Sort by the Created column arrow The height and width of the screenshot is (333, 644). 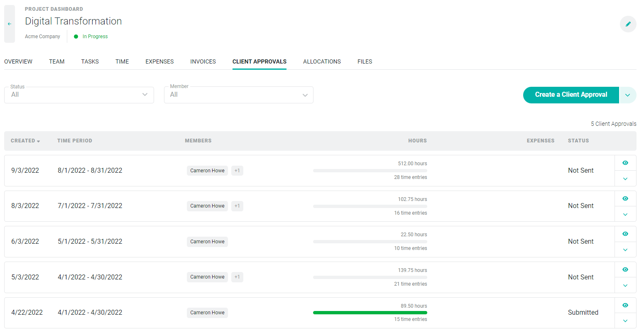pyautogui.click(x=38, y=141)
